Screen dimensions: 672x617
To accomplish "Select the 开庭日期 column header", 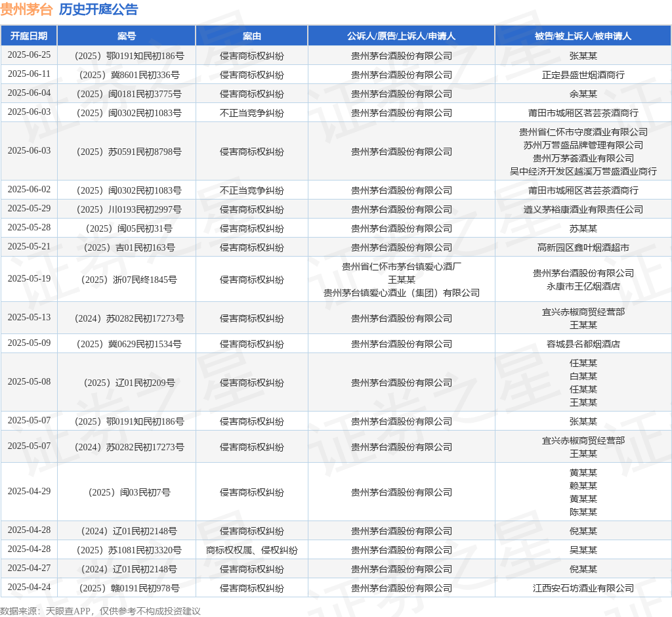I will [x=29, y=36].
